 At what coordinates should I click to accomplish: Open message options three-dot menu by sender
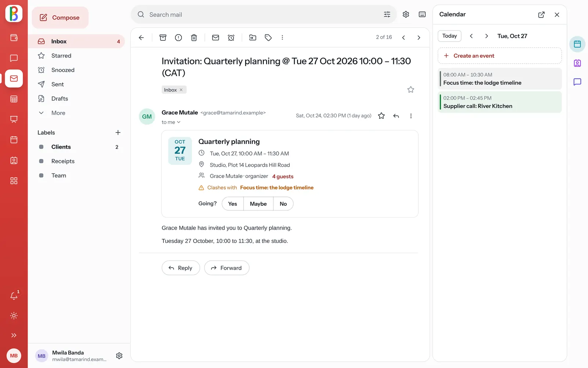(411, 116)
